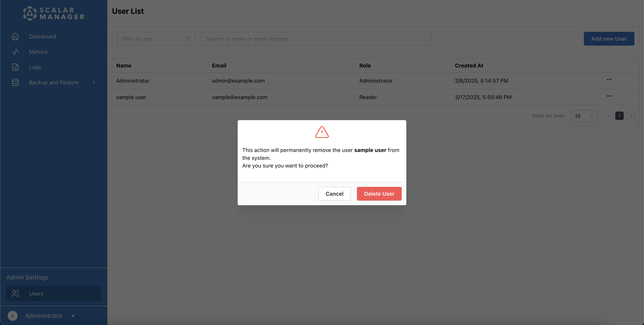The image size is (644, 325).
Task: Click the Logs document icon
Action: pos(15,67)
